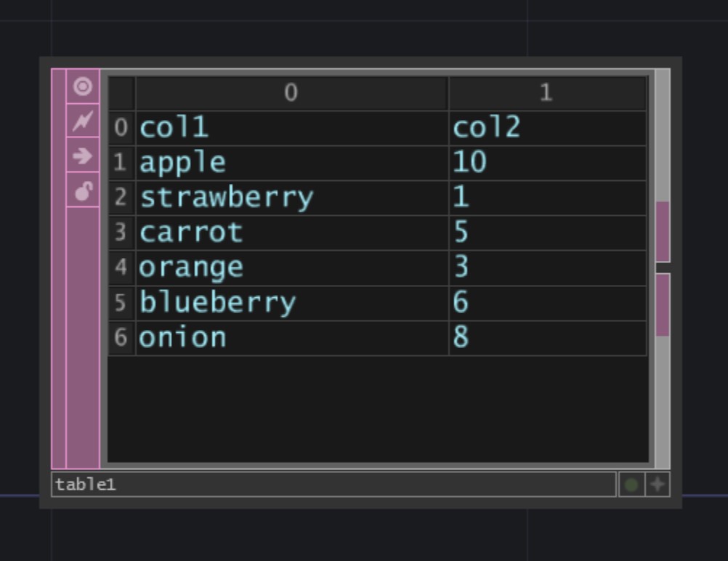Click row index 2 beside strawberry
The height and width of the screenshot is (561, 728).
(x=121, y=198)
